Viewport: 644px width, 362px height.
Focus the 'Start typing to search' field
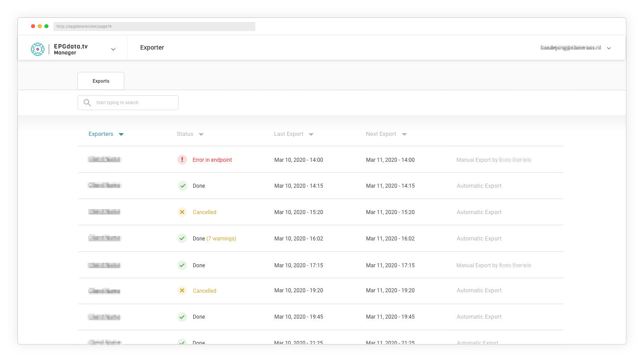pos(128,103)
